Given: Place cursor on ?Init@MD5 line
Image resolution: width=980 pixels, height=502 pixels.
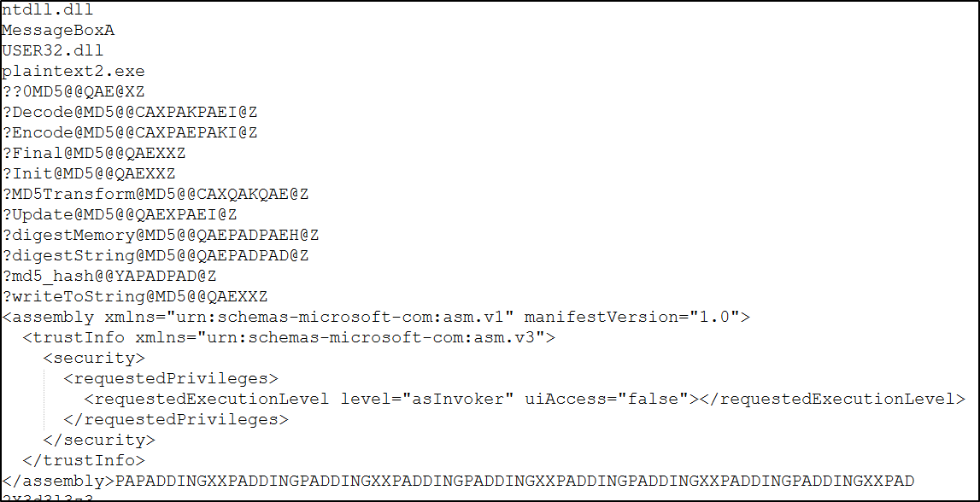Looking at the screenshot, I should pyautogui.click(x=88, y=174).
